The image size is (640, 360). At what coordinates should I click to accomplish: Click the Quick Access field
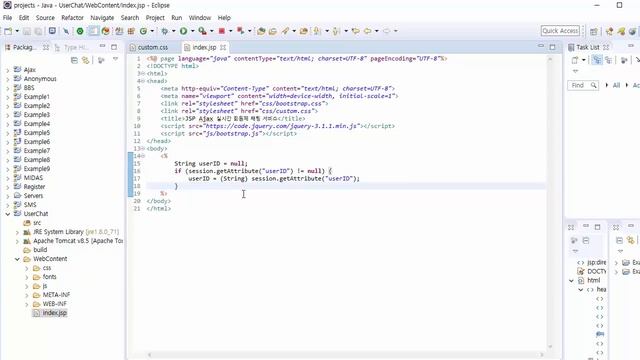(x=560, y=31)
